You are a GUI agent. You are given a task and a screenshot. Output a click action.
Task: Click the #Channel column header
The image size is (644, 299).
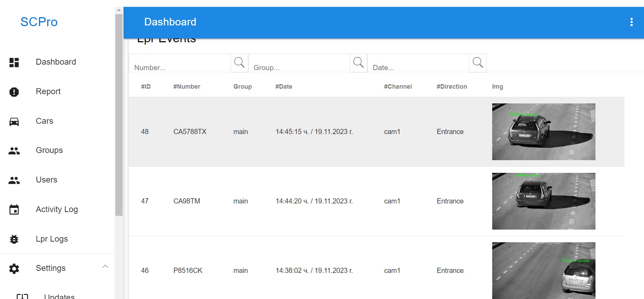click(x=398, y=87)
